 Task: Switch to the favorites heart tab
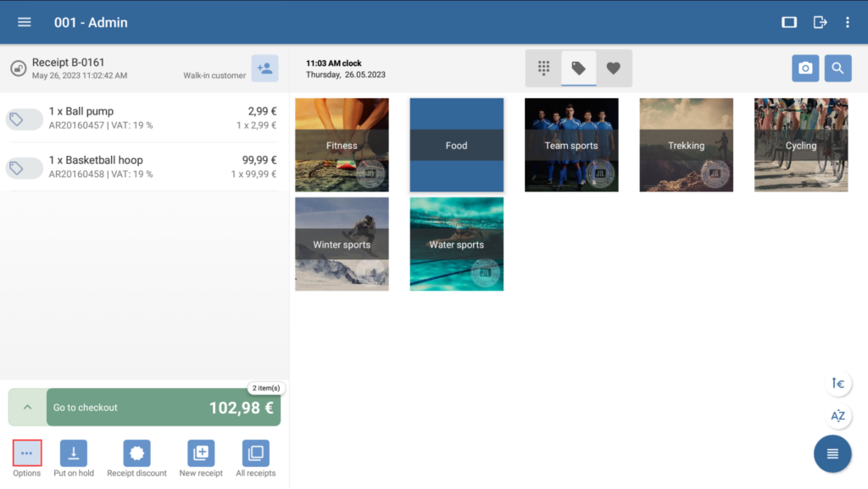click(x=614, y=69)
